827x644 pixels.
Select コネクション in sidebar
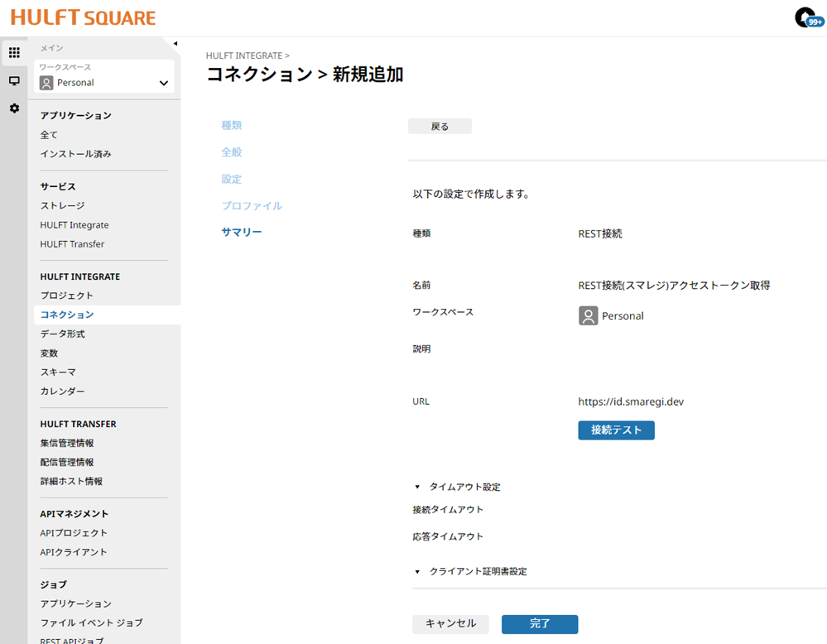click(x=107, y=315)
